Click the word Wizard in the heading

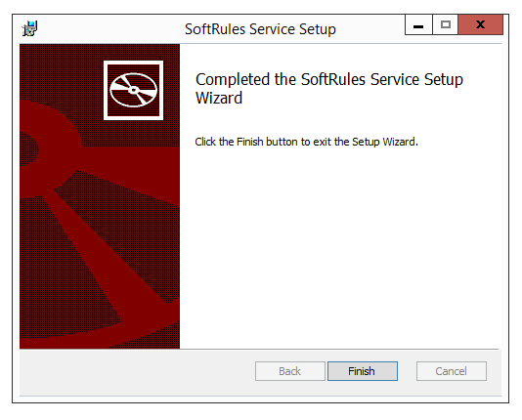[219, 98]
